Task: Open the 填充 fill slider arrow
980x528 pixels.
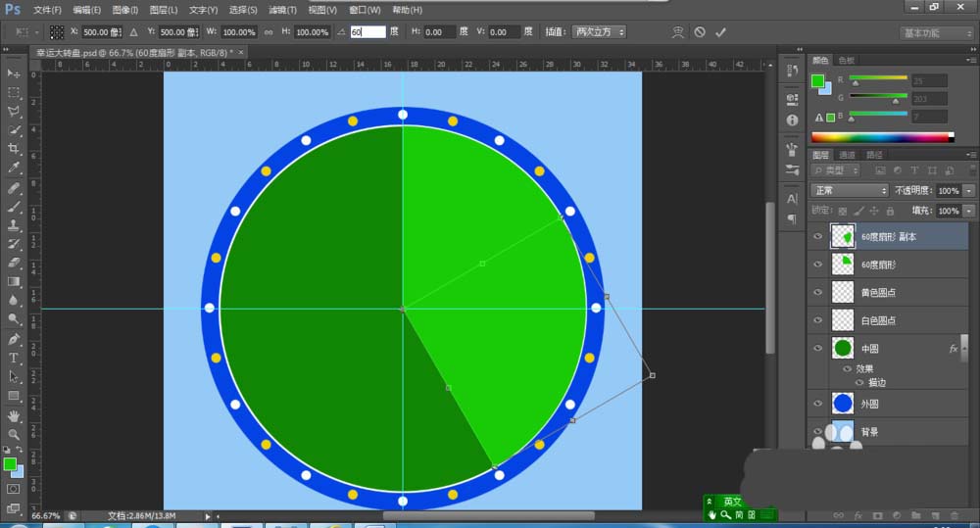Action: (969, 212)
